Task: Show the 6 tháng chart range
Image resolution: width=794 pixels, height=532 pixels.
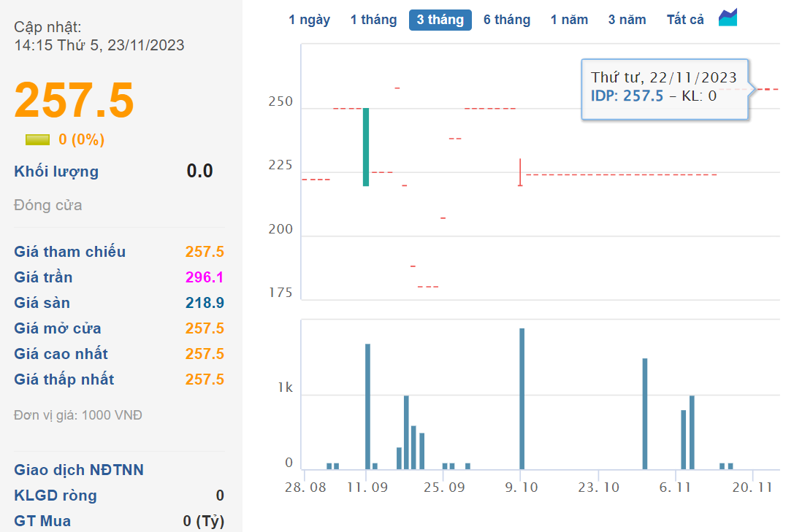Action: coord(507,20)
